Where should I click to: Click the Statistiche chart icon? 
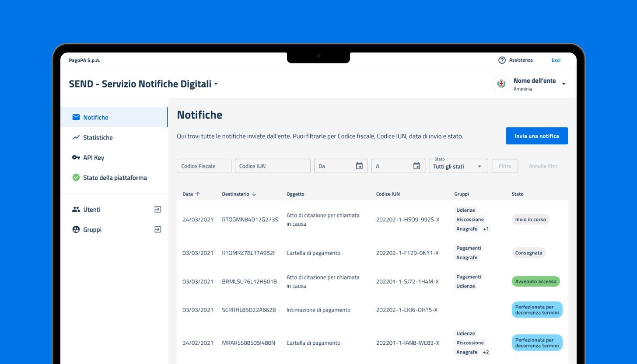point(76,137)
